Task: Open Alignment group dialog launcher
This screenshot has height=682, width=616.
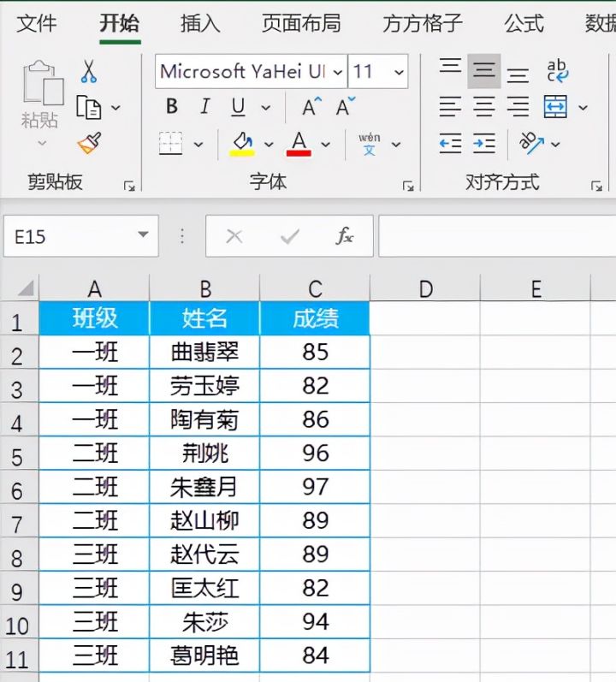Action: click(x=596, y=187)
